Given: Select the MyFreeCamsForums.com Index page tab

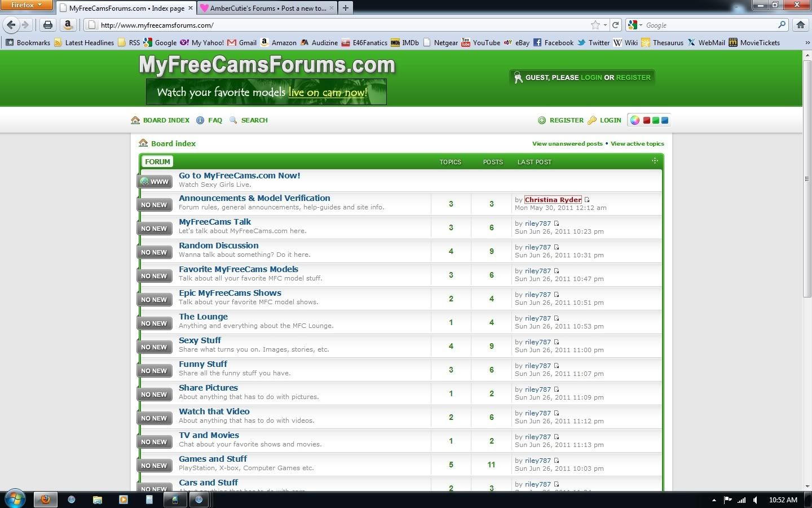Looking at the screenshot, I should 126,8.
